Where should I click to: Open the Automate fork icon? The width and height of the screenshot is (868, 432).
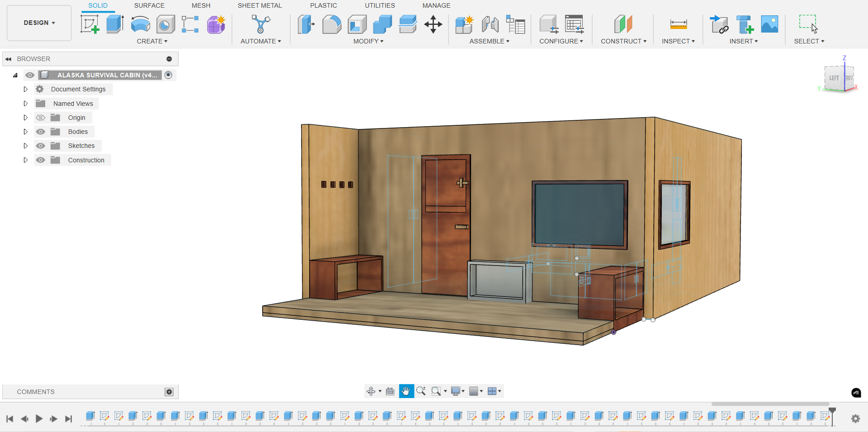point(261,24)
